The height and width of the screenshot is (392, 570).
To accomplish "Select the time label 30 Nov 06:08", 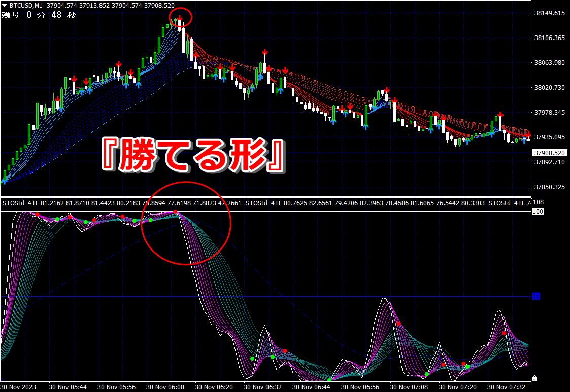I will (165, 387).
